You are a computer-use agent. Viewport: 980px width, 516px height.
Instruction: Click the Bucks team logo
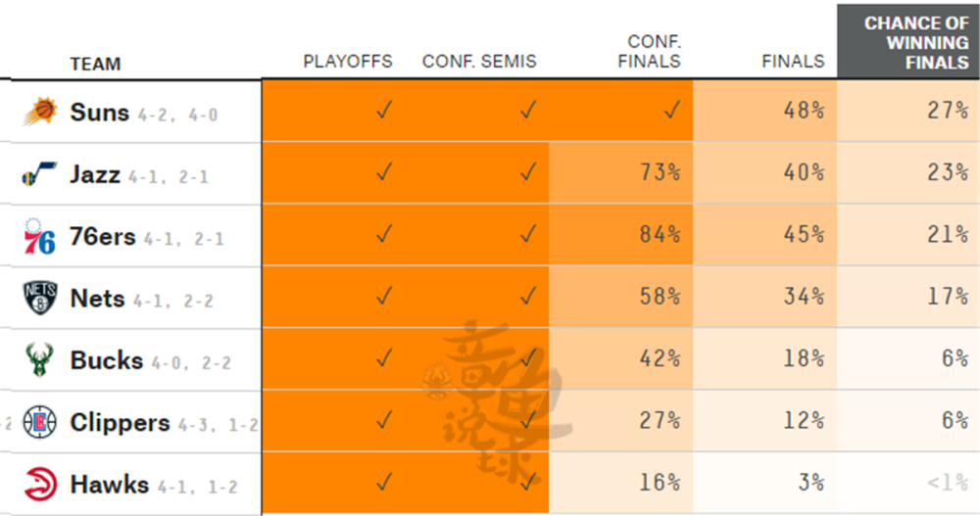(x=39, y=359)
